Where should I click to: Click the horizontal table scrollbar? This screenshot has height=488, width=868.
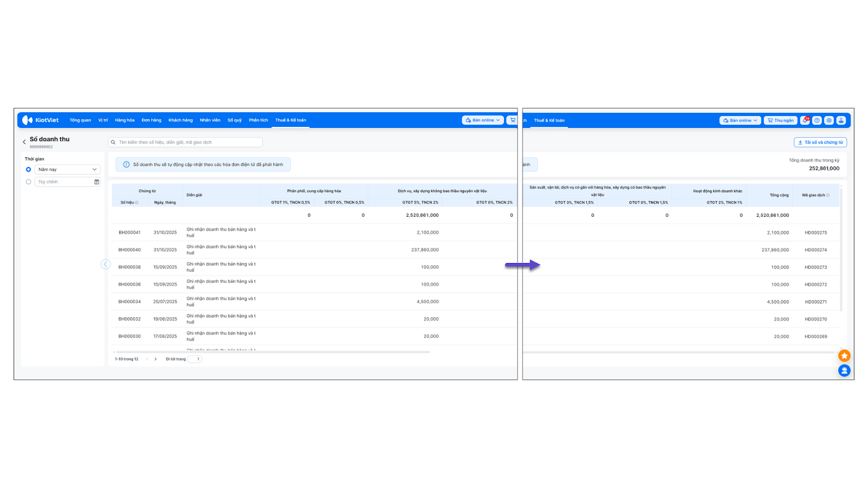(x=271, y=352)
